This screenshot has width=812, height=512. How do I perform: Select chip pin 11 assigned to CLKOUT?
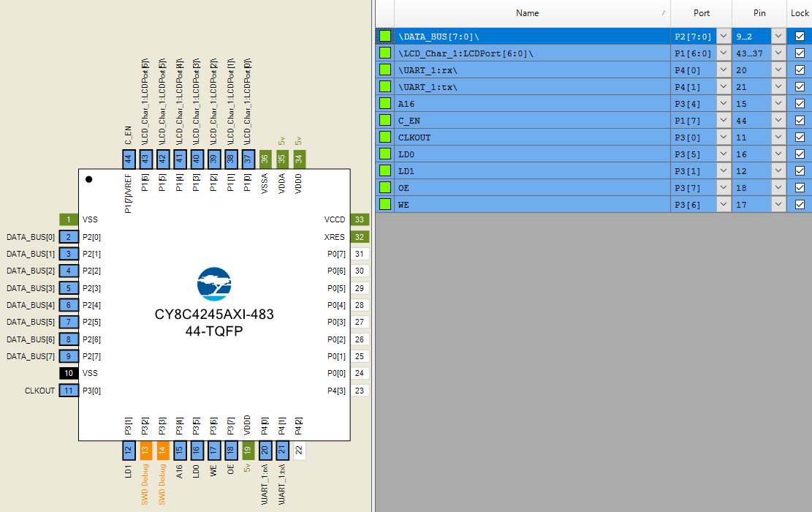pyautogui.click(x=69, y=391)
